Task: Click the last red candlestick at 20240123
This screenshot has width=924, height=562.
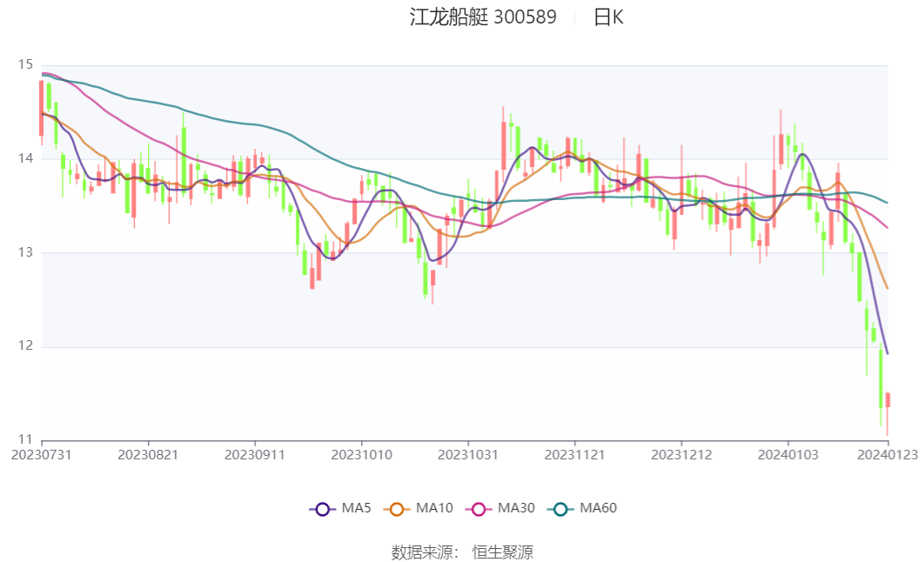Action: (x=887, y=400)
